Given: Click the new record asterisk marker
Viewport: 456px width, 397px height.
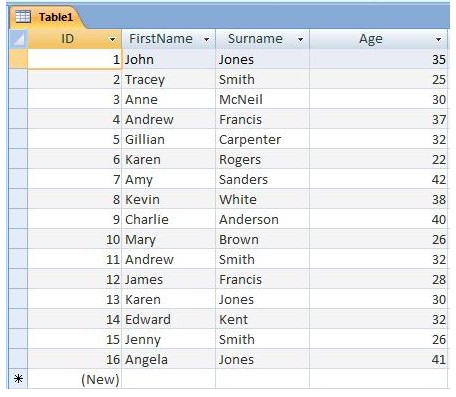Looking at the screenshot, I should point(18,379).
